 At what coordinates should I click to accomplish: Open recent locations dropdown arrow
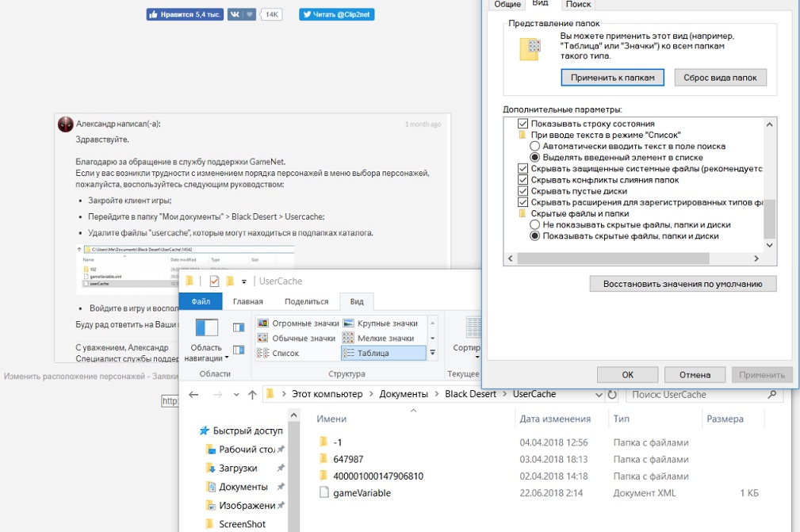pyautogui.click(x=235, y=394)
